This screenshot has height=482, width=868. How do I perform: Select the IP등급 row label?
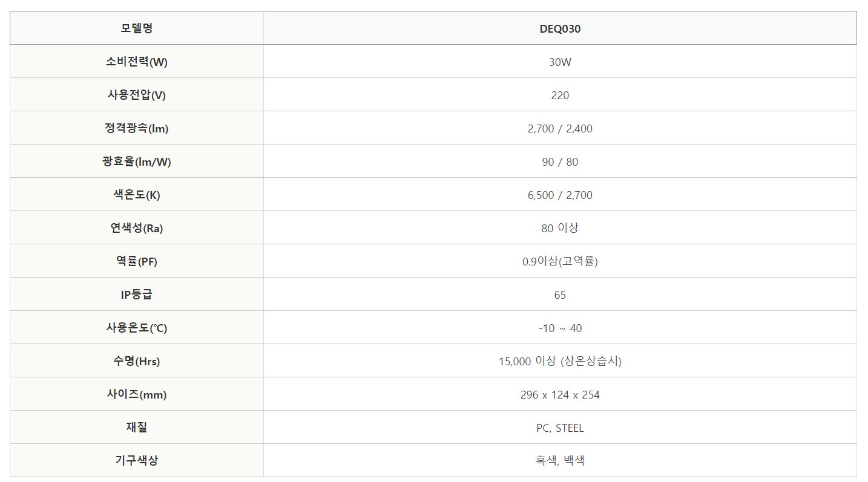click(x=137, y=295)
